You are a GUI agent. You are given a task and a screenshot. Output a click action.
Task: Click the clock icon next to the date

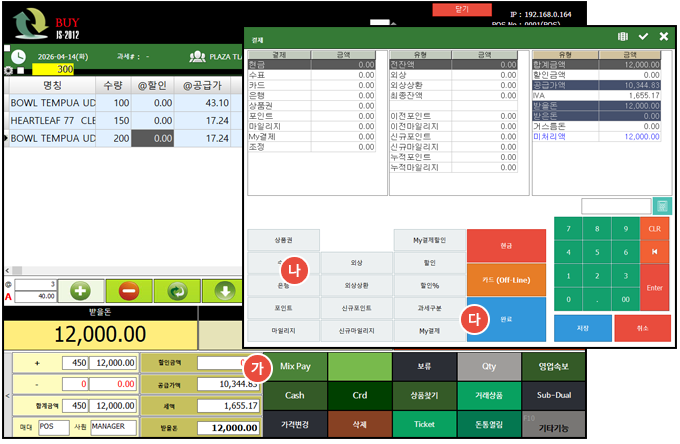coord(18,57)
